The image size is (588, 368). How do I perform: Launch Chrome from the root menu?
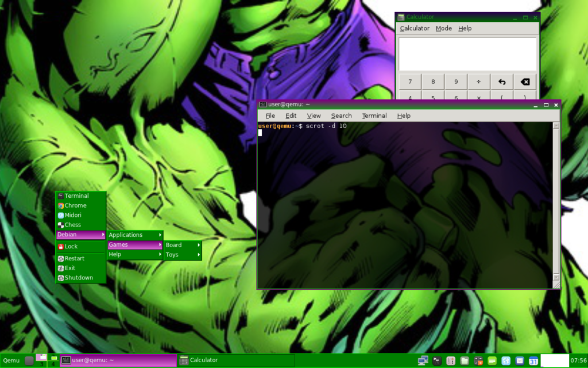[75, 205]
